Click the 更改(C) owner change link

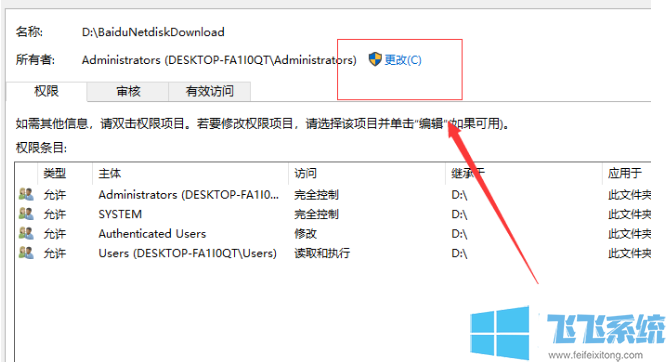tap(403, 60)
